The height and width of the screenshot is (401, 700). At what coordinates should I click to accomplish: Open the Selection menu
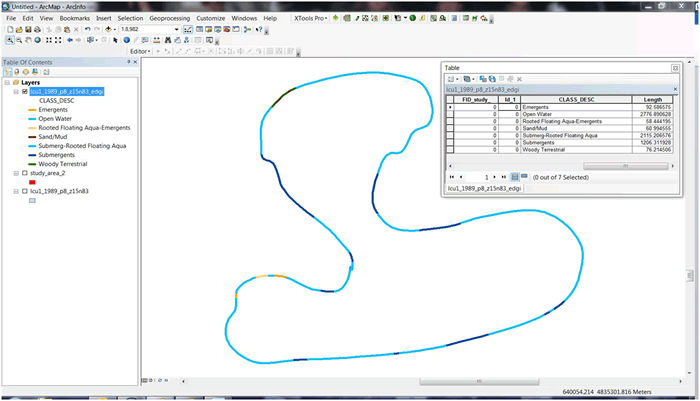tap(130, 18)
